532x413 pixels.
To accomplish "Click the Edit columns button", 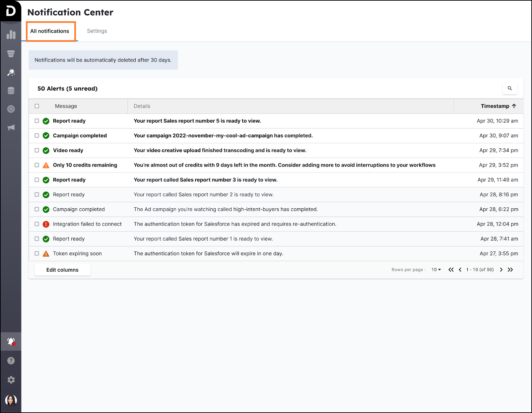I will click(x=62, y=270).
